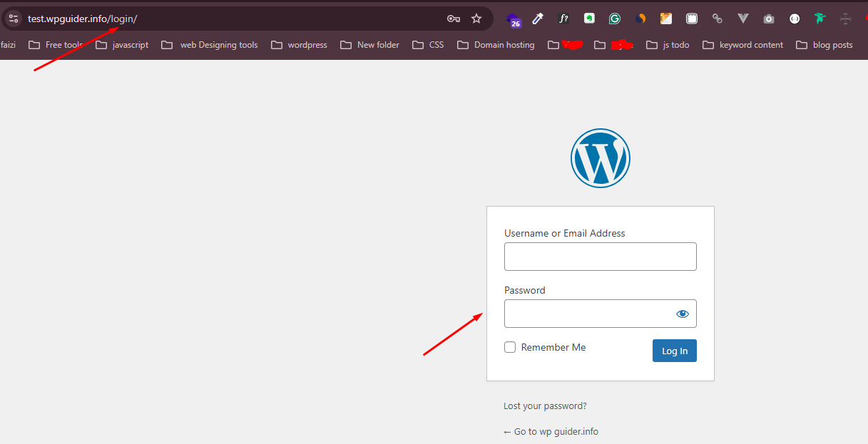The height and width of the screenshot is (444, 868).
Task: Focus the Username or Email Address field
Action: tap(601, 257)
